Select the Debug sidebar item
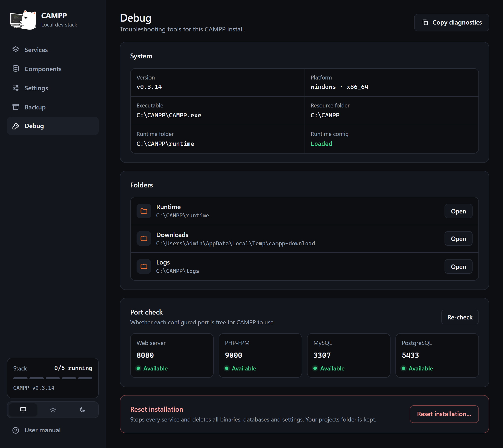 53,126
